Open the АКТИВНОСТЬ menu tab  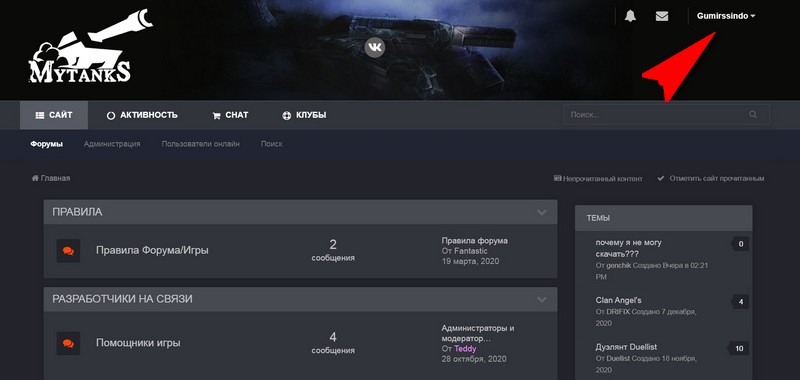click(142, 115)
